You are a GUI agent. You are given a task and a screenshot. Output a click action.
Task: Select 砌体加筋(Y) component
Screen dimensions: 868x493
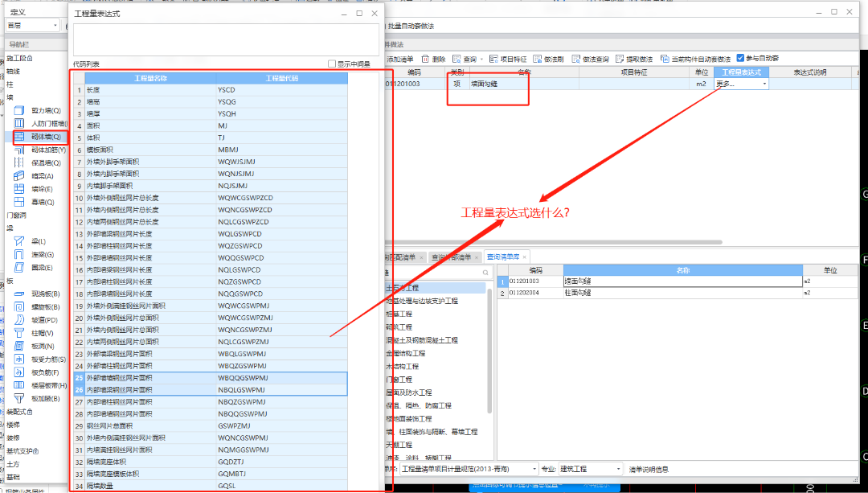48,150
